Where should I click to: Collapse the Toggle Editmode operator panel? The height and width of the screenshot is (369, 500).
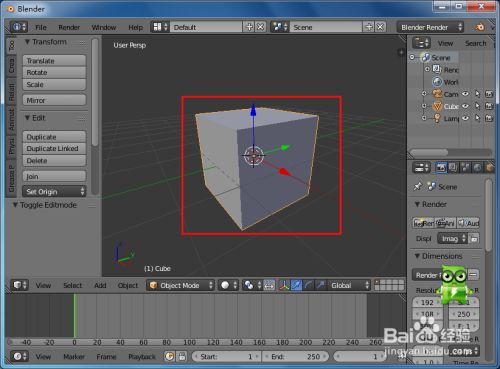(x=15, y=205)
